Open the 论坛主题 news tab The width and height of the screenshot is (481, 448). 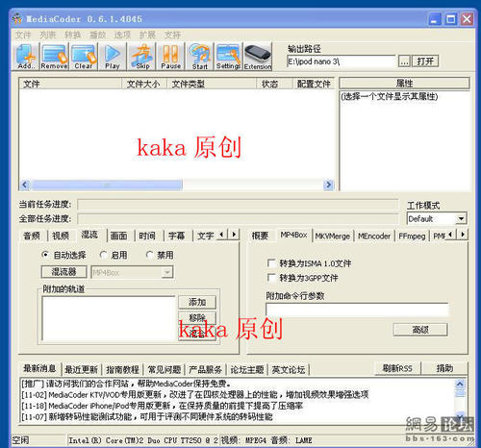[x=247, y=369]
